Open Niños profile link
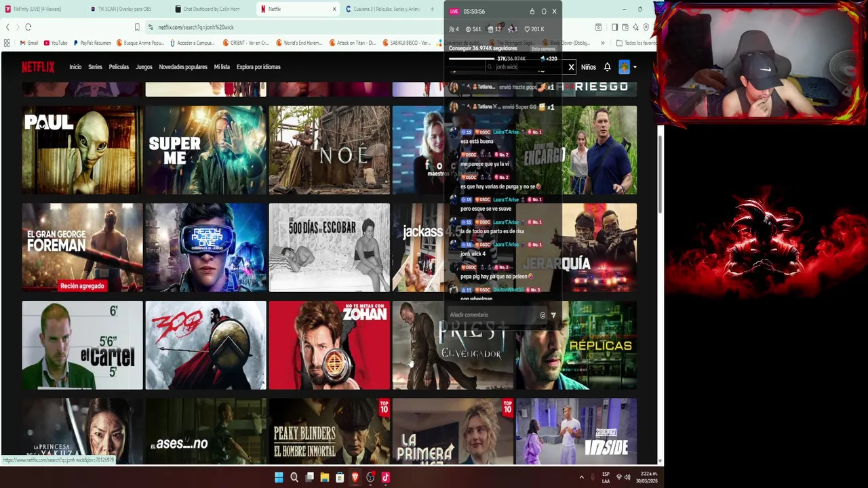 588,67
